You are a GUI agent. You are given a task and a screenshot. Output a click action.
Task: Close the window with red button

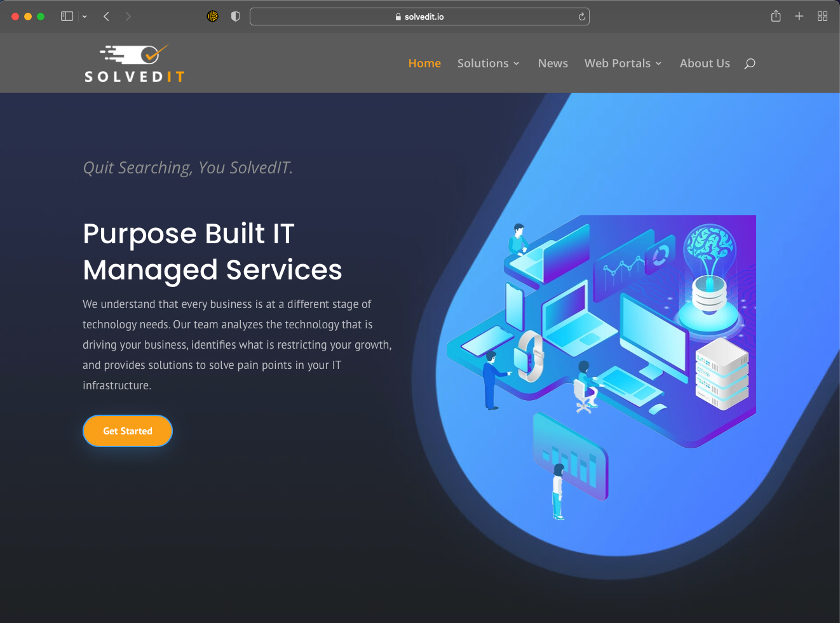(x=15, y=17)
